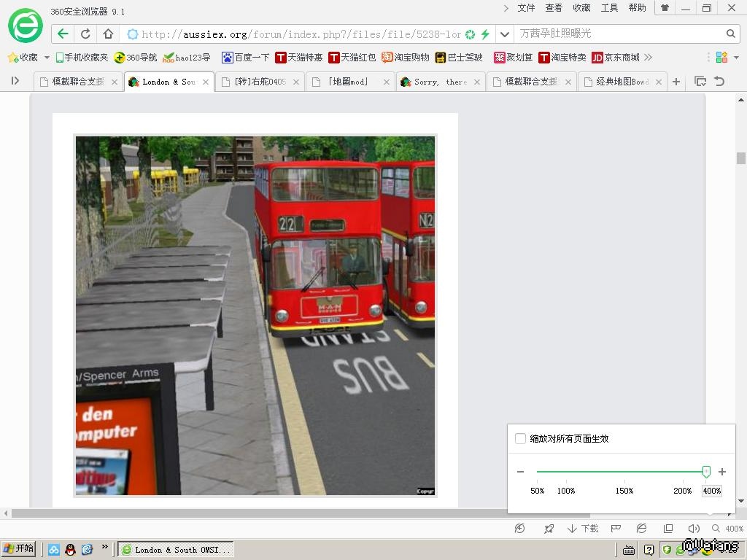Open the 工具 menu
This screenshot has width=747, height=560.
pos(609,8)
